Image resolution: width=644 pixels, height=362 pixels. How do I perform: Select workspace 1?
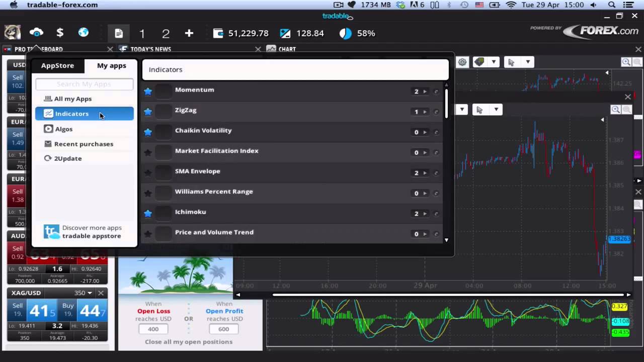pyautogui.click(x=142, y=34)
